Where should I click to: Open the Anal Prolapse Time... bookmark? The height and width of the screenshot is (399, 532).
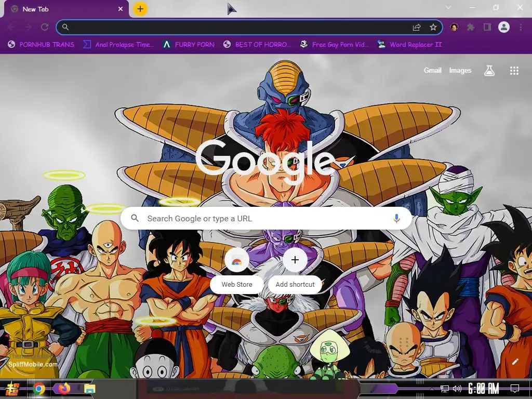(x=118, y=45)
